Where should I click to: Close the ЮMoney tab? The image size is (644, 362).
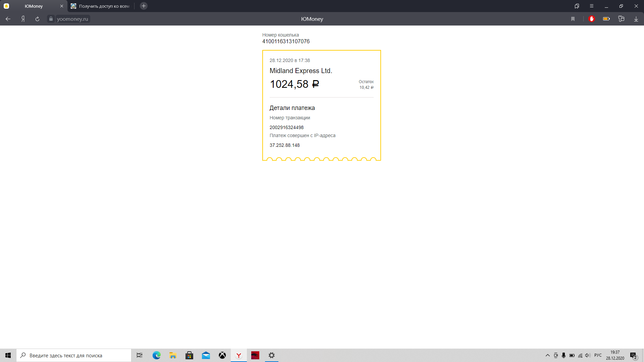point(62,6)
